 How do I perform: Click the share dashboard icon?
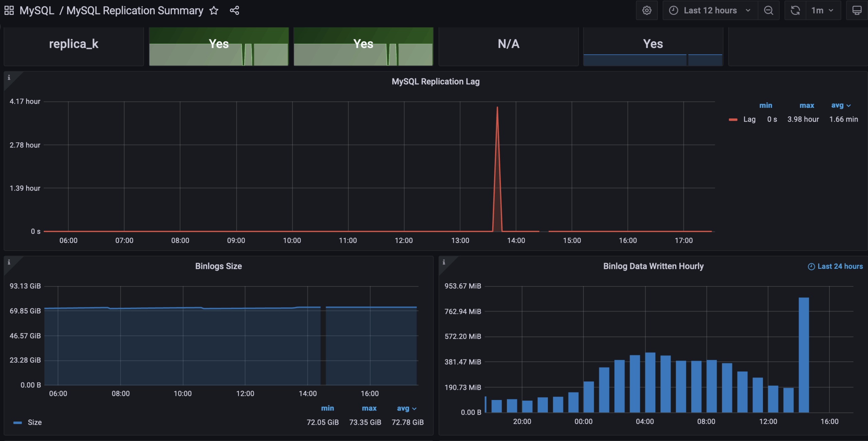click(234, 11)
